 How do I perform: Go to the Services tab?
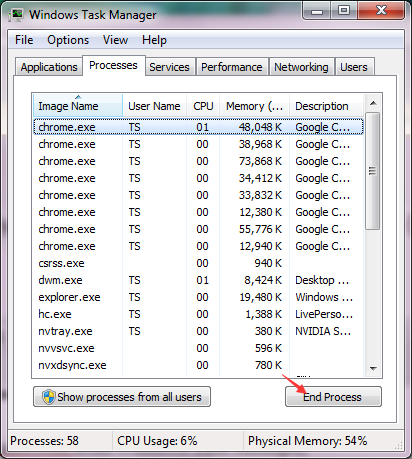point(169,67)
